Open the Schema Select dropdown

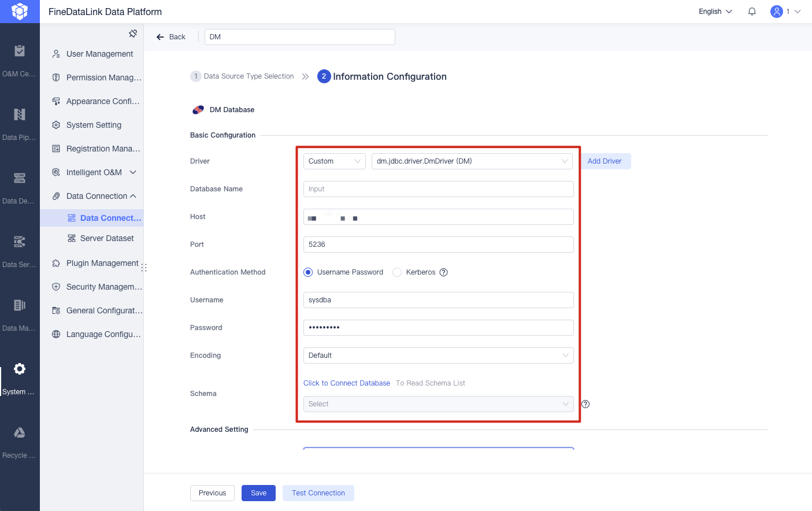coord(439,404)
